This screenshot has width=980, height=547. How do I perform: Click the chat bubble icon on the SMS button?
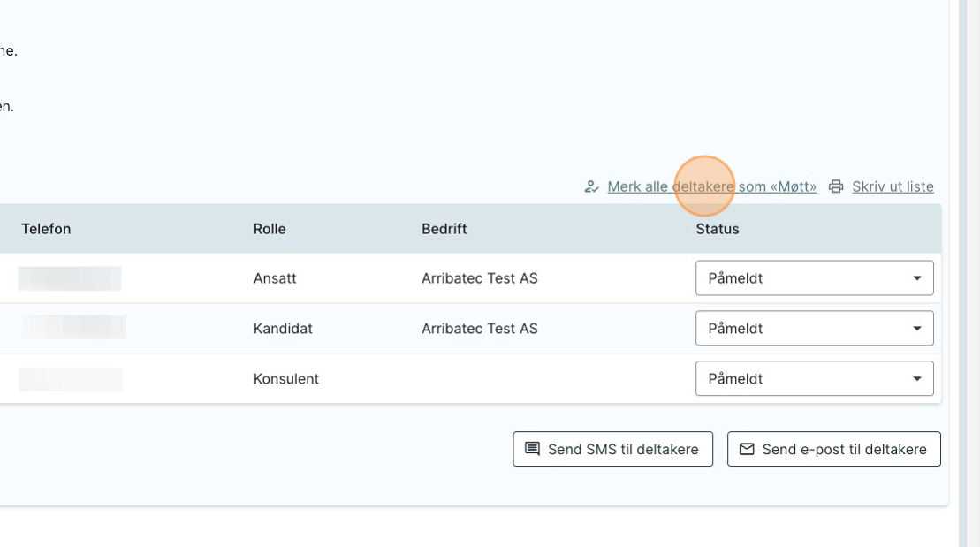tap(532, 449)
